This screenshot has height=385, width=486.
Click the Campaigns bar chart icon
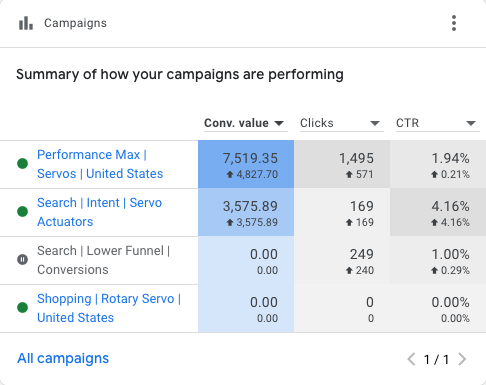(26, 23)
